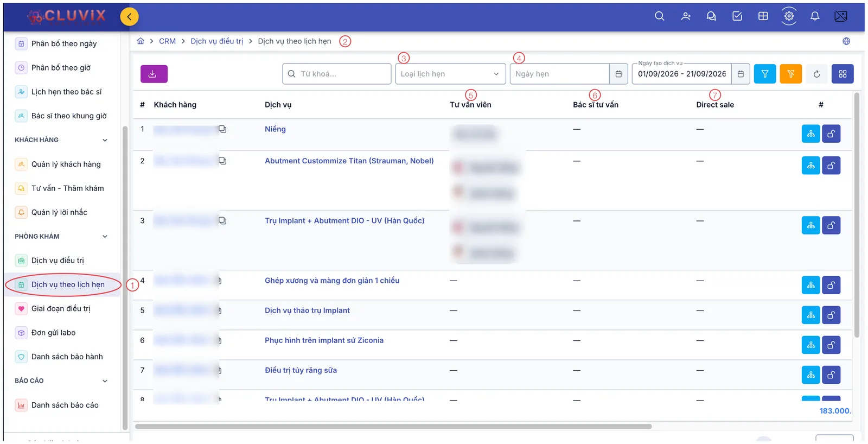The image size is (868, 444).
Task: Refresh the service list
Action: (x=816, y=74)
